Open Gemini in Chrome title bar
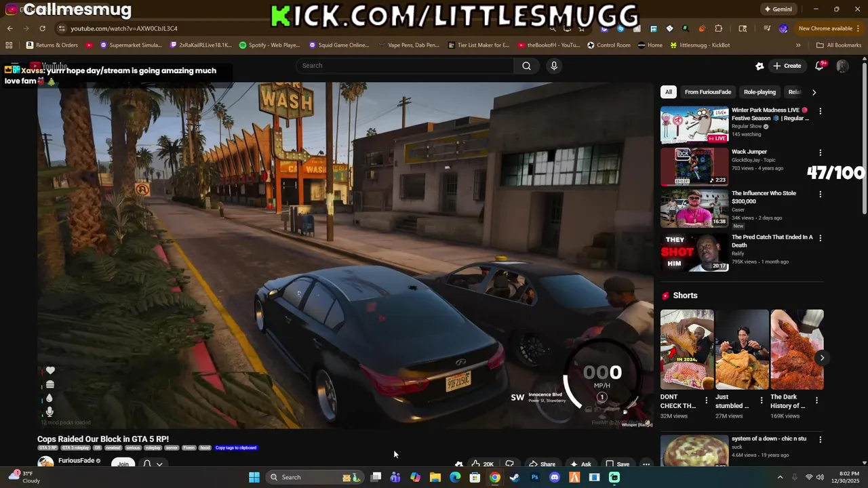The image size is (868, 488). (x=778, y=9)
